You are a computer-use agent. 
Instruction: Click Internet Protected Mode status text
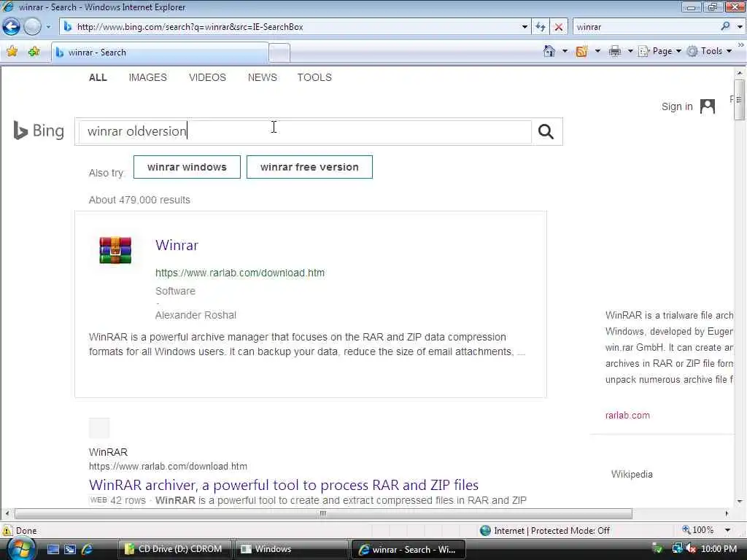point(551,531)
